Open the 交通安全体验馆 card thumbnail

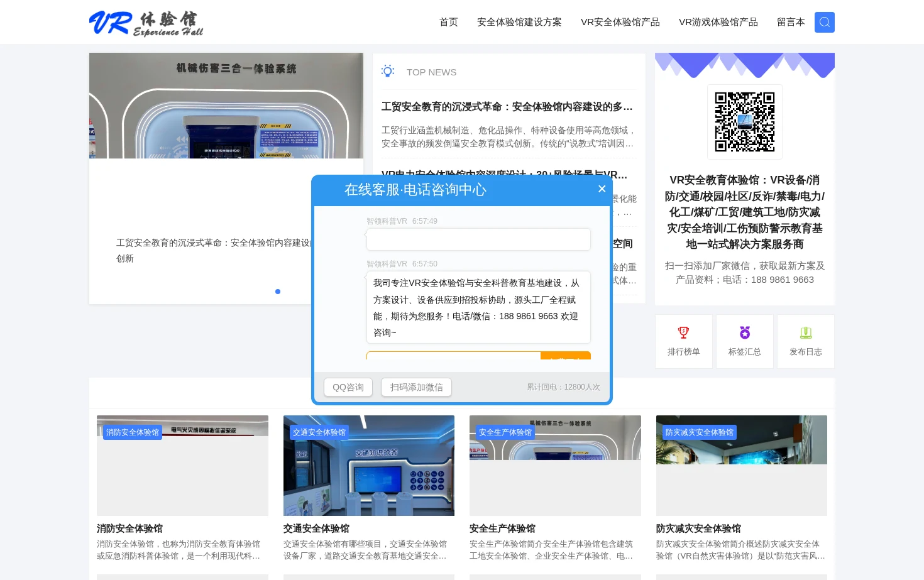[369, 466]
